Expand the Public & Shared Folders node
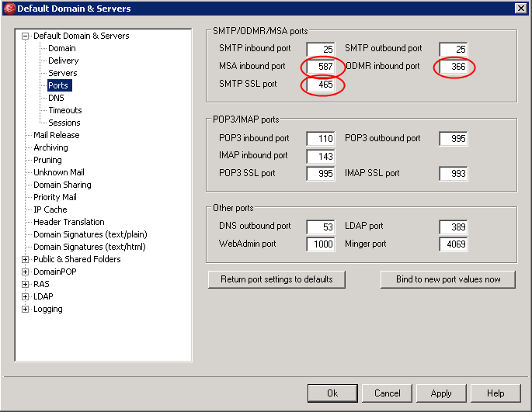The image size is (532, 412). point(25,259)
